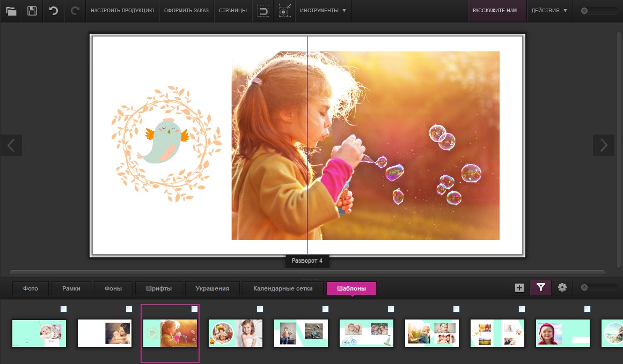Image resolution: width=623 pixels, height=364 pixels.
Task: Open Настроить продукцию
Action: [x=122, y=11]
